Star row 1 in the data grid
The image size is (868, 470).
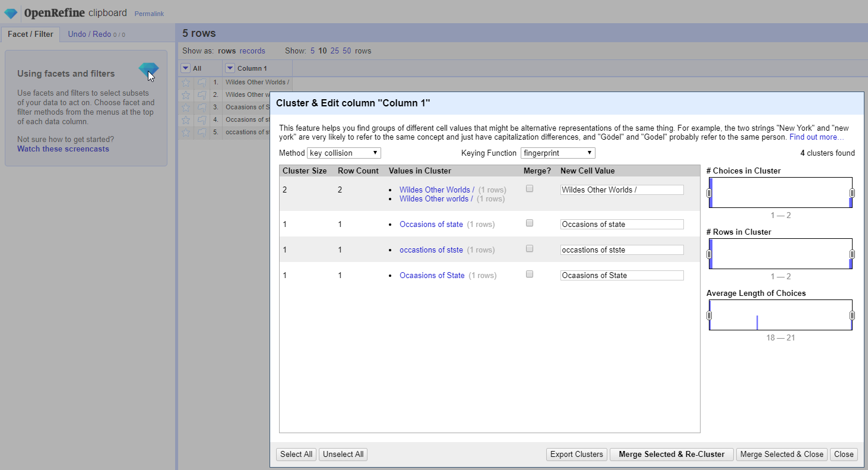[x=186, y=83]
